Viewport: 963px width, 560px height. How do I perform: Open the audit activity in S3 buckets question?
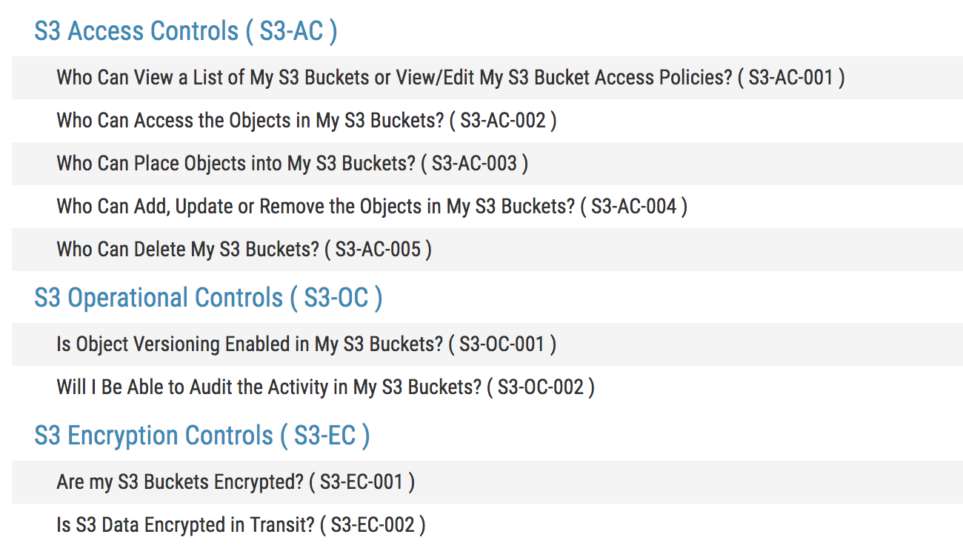tap(269, 387)
